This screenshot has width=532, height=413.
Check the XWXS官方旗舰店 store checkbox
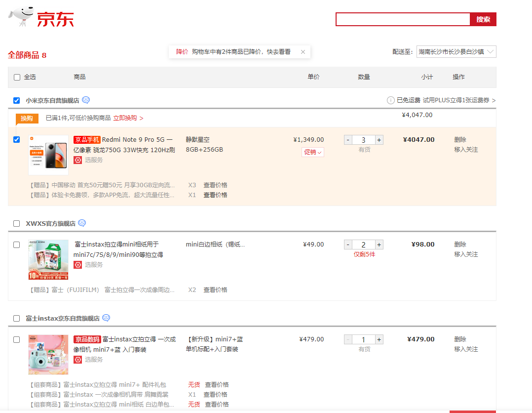tap(17, 223)
